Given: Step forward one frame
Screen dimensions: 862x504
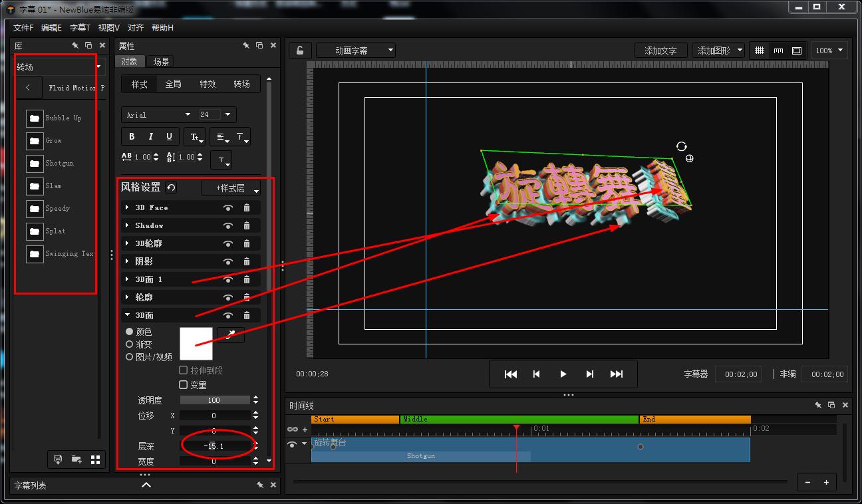Looking at the screenshot, I should [x=589, y=374].
